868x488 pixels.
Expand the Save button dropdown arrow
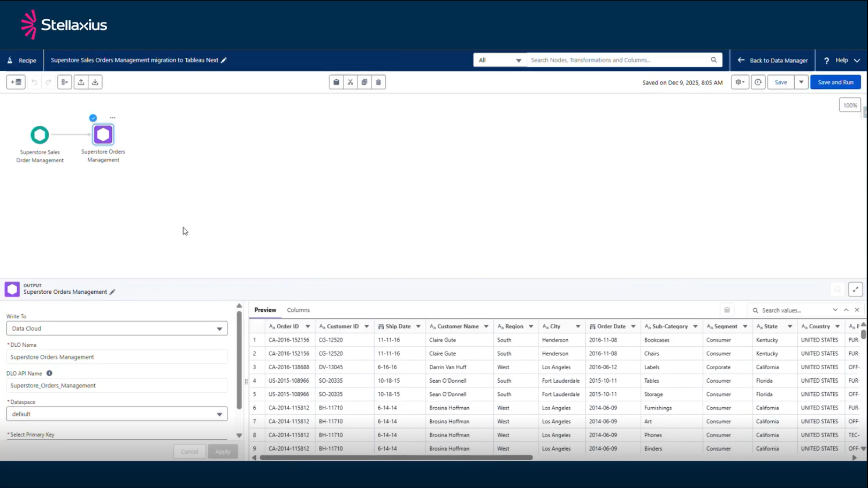coord(801,82)
